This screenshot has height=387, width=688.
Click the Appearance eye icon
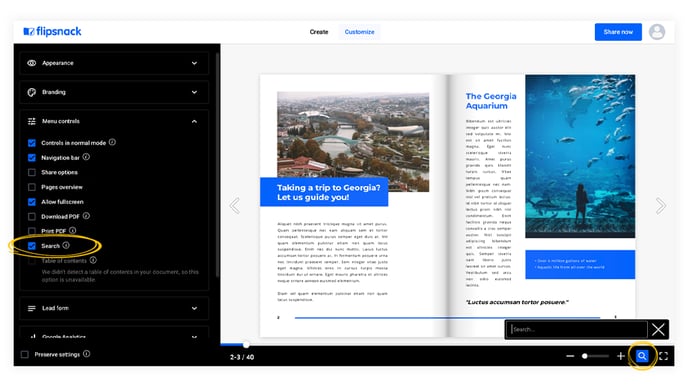click(x=32, y=63)
